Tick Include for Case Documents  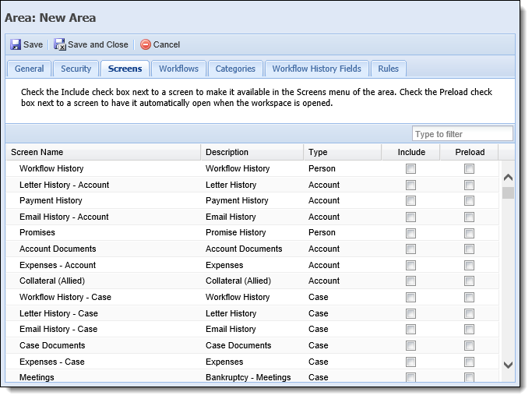coord(410,346)
